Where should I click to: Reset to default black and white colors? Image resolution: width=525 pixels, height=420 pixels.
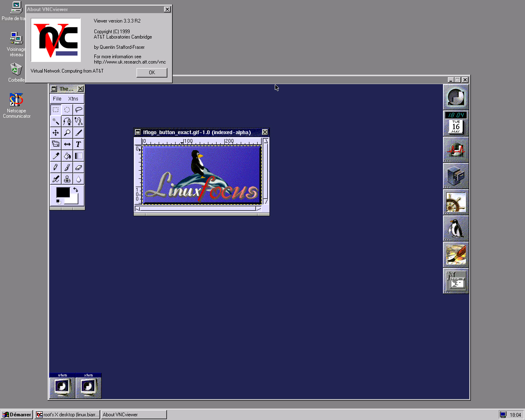(58, 202)
